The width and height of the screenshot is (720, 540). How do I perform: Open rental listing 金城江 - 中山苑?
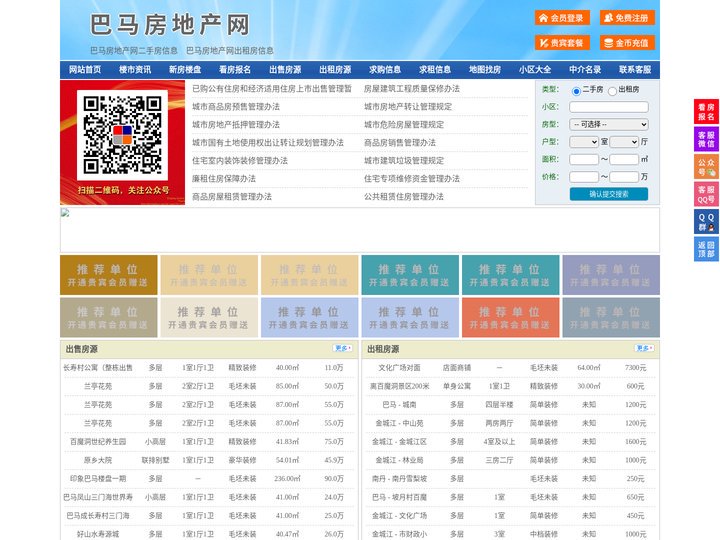pos(399,423)
